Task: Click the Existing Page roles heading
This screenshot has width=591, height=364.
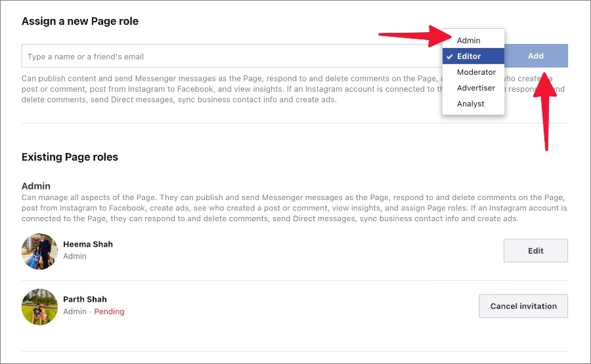Action: (70, 157)
